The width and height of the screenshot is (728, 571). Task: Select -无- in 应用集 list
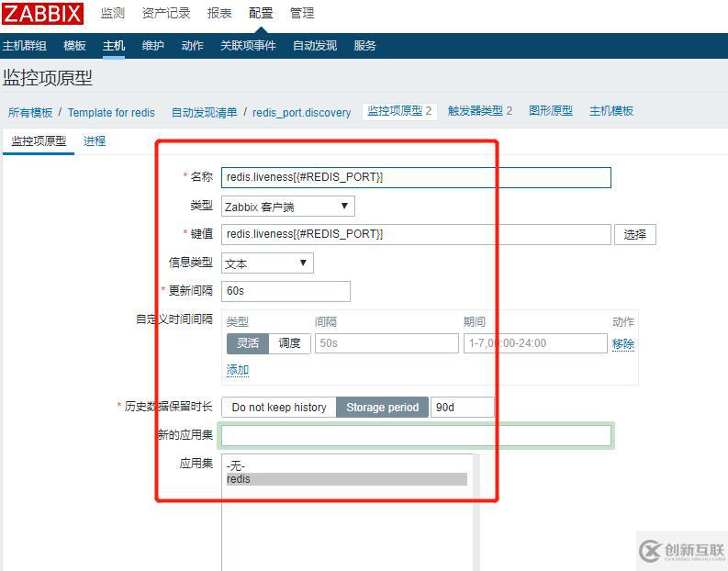tap(347, 465)
